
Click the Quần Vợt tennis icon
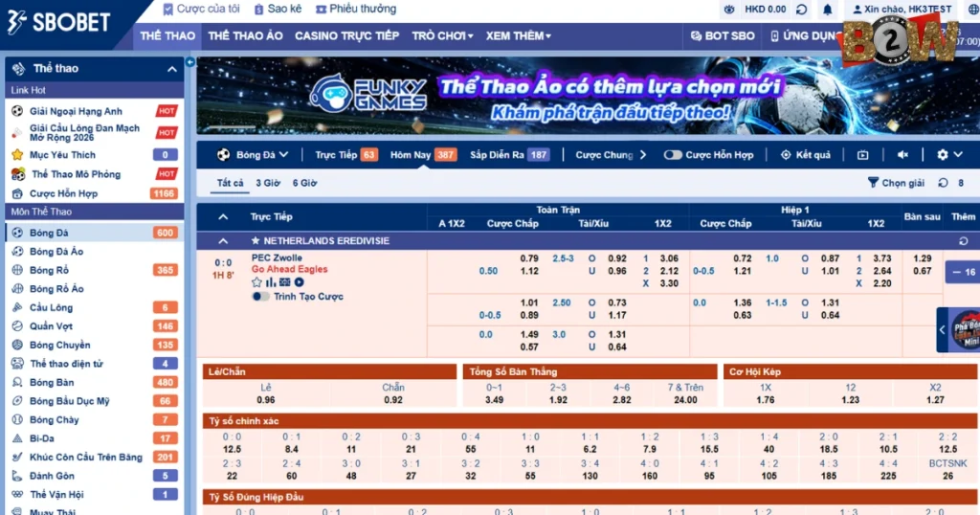point(17,326)
